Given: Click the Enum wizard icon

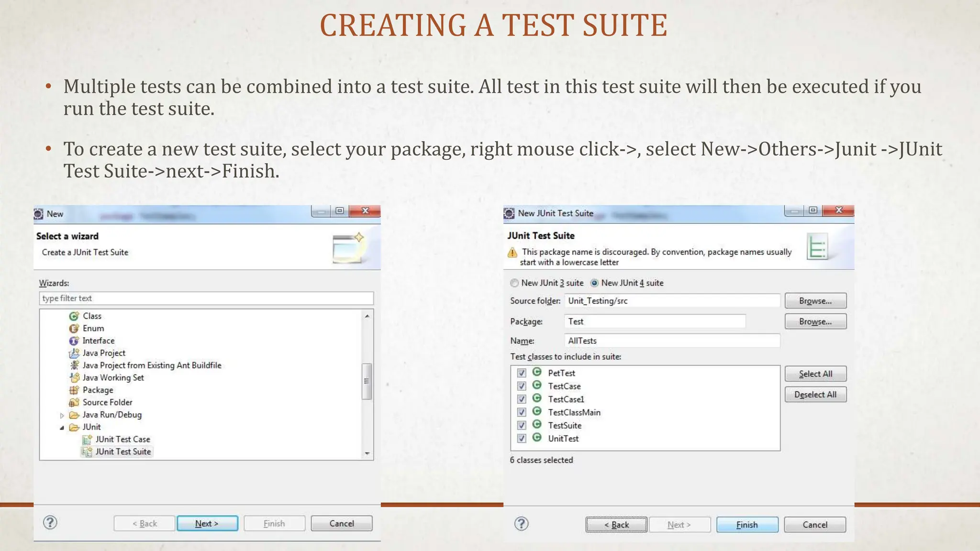Looking at the screenshot, I should coord(74,329).
